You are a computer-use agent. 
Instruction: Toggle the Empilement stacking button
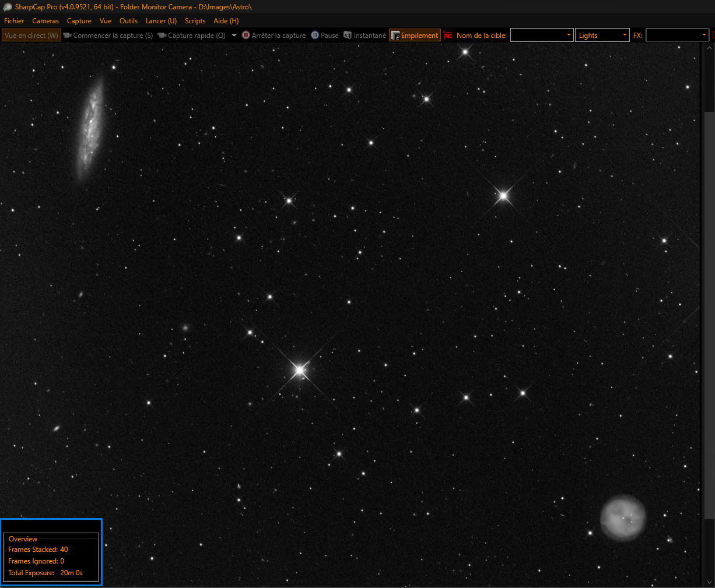click(415, 36)
